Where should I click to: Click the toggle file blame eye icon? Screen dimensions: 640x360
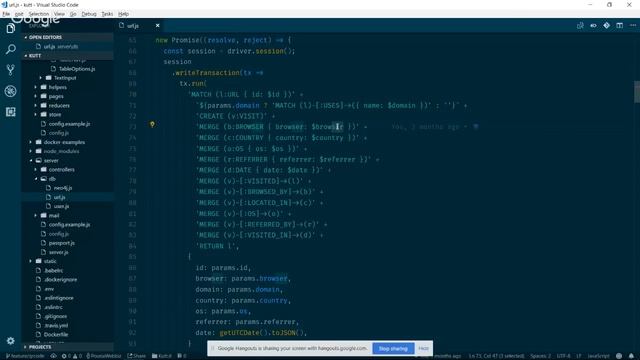tap(593, 25)
